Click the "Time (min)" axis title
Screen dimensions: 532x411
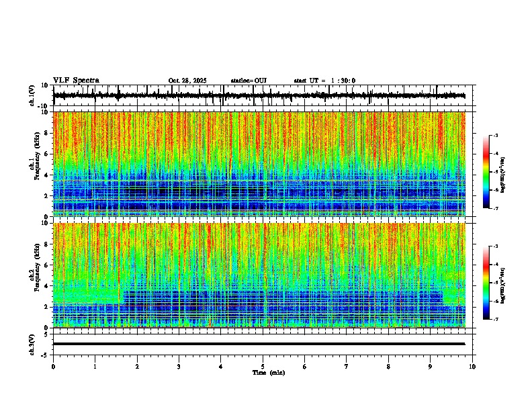pos(269,373)
